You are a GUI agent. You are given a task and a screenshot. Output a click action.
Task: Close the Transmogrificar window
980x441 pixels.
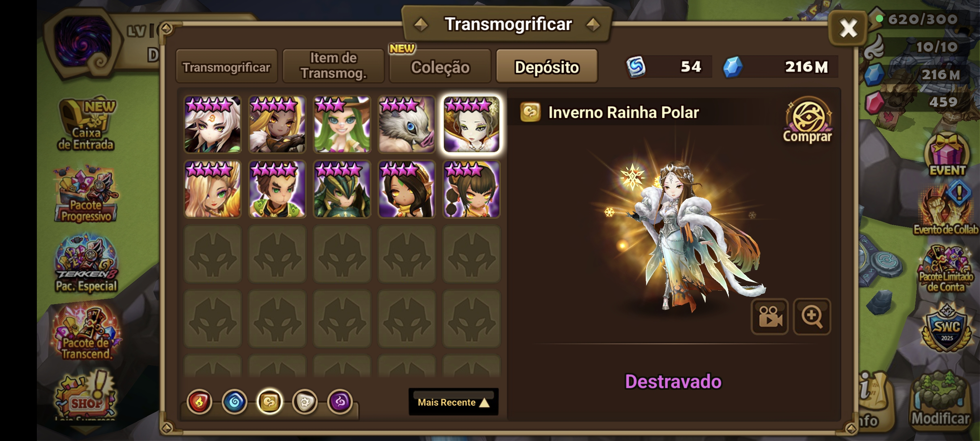point(848,29)
